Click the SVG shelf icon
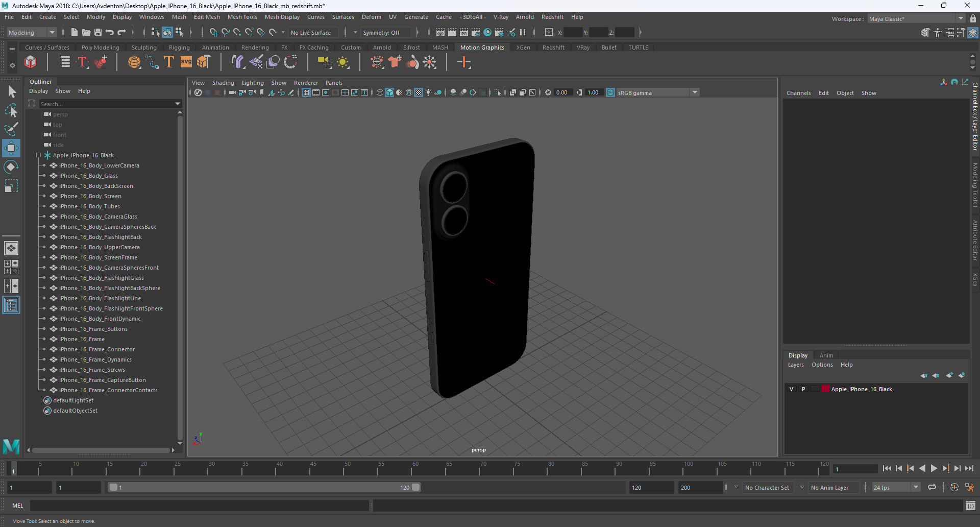 186,62
